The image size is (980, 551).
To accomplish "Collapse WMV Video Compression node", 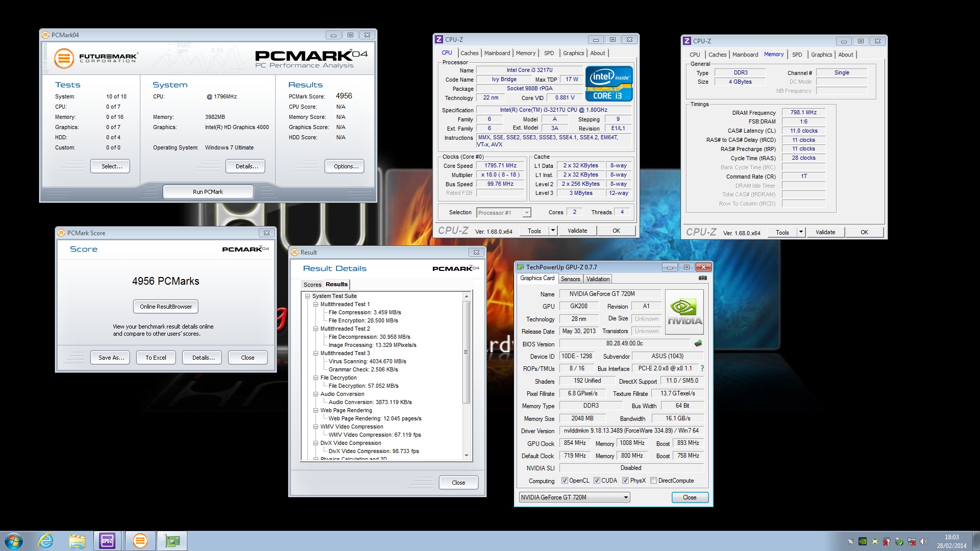I will (315, 427).
